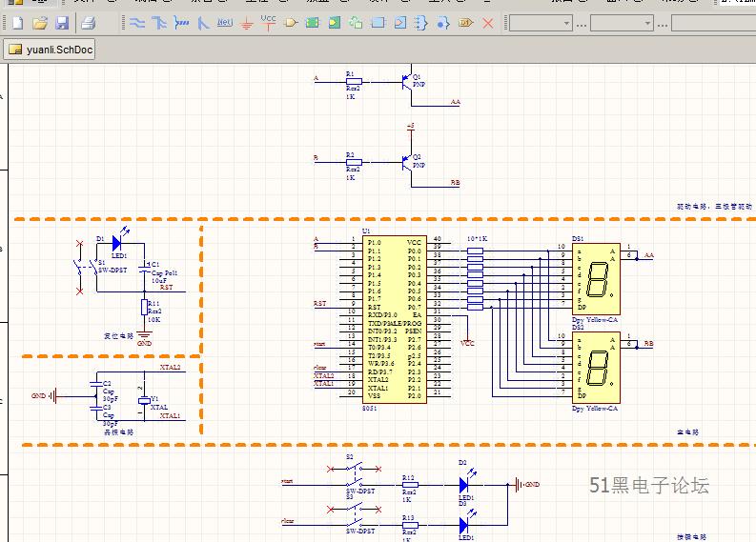This screenshot has width=756, height=542.
Task: Open the yuanli.SchDoc document tab
Action: pyautogui.click(x=50, y=50)
